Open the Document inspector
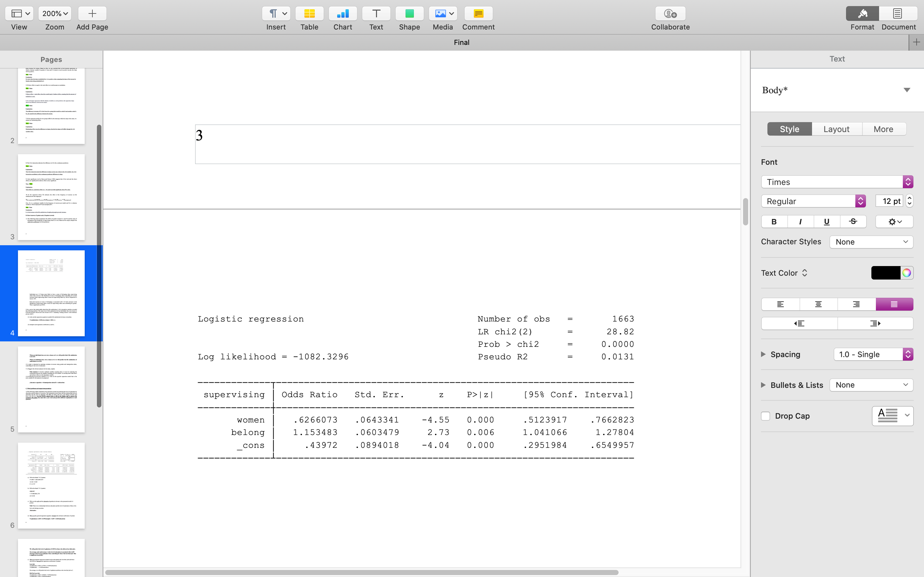924x577 pixels. (x=898, y=14)
